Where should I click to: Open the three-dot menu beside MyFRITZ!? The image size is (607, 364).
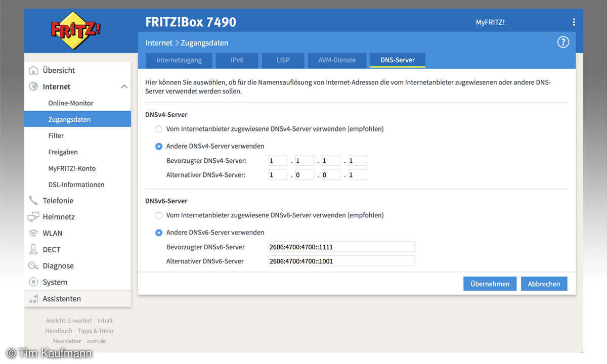click(x=574, y=22)
